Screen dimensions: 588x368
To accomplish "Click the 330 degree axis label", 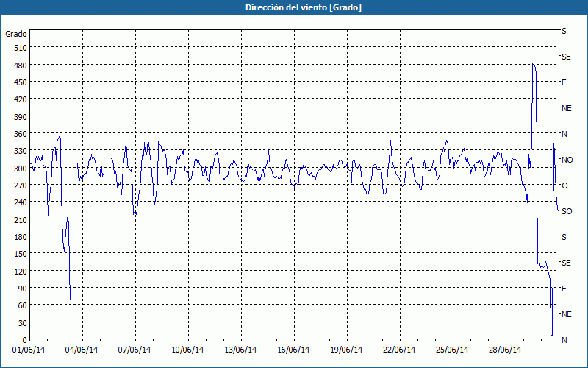I will 21,151.
